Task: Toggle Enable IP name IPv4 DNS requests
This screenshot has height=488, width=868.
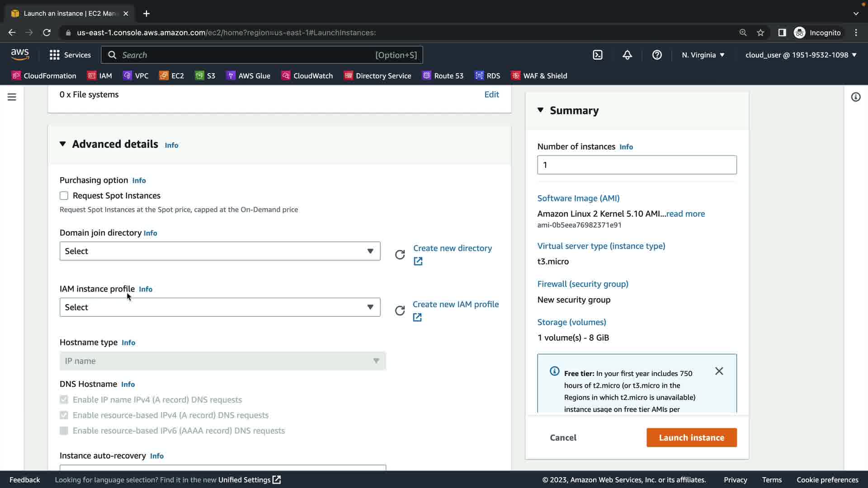Action: click(x=64, y=400)
